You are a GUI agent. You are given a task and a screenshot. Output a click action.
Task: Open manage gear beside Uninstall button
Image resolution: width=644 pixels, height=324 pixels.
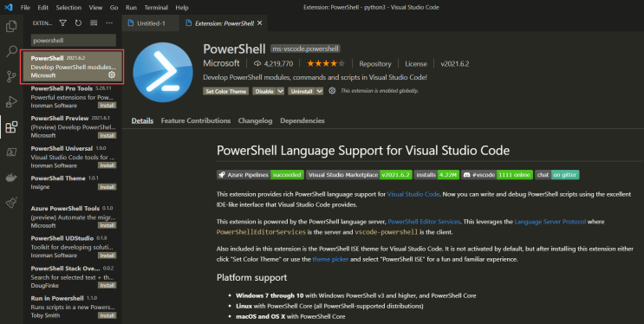[332, 91]
